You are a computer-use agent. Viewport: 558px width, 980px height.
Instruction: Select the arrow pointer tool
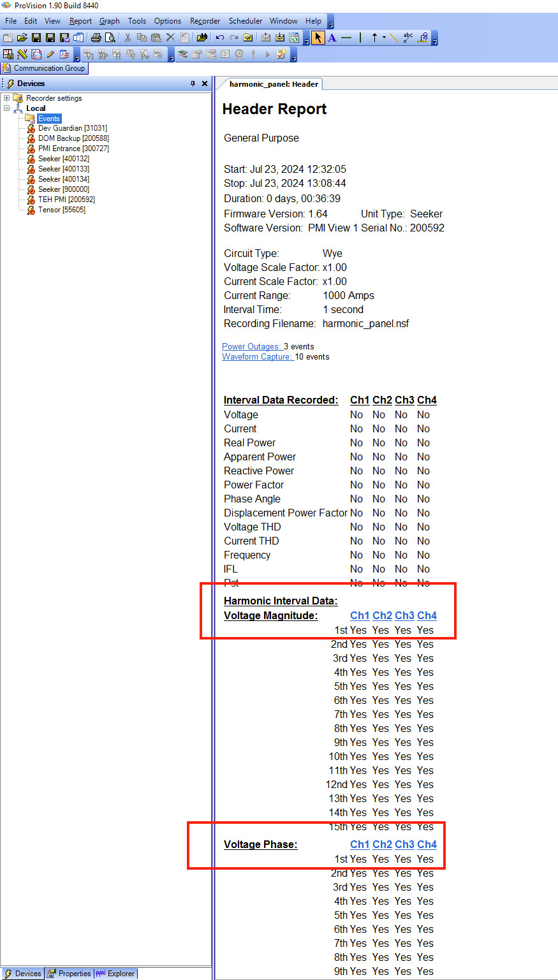(318, 38)
